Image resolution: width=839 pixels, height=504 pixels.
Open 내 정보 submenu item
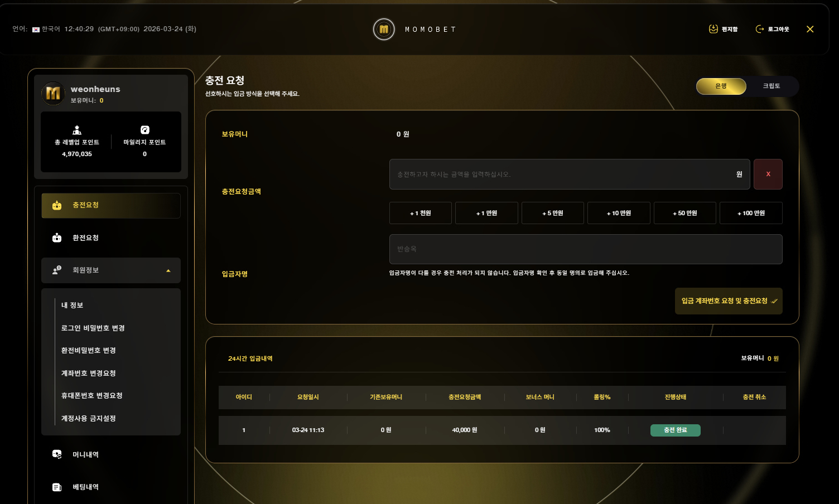click(72, 306)
